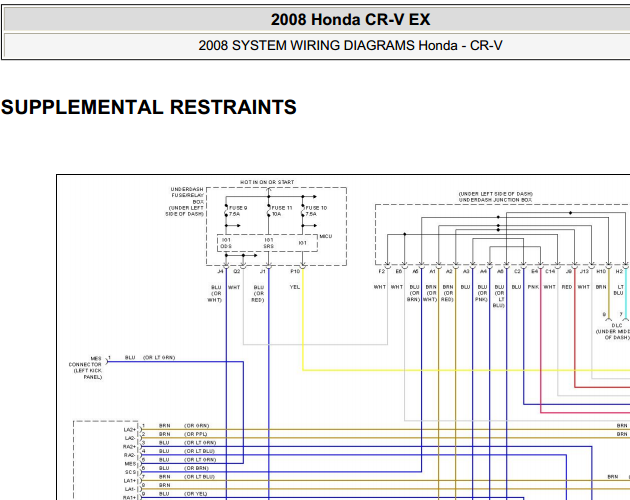Select junction box pin "A1"

(x=432, y=272)
